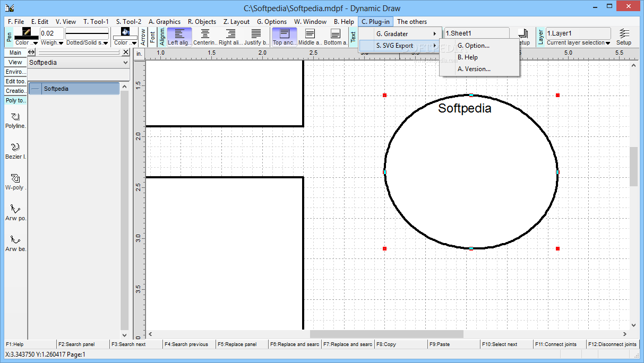This screenshot has width=644, height=363.
Task: Click F8:Copy button
Action: (x=401, y=344)
